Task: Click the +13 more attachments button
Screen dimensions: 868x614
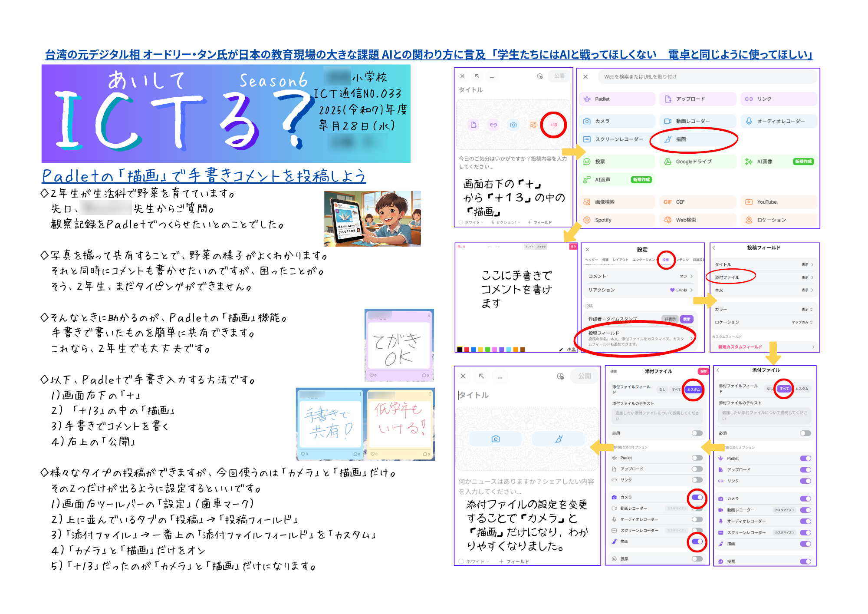Action: tap(553, 125)
